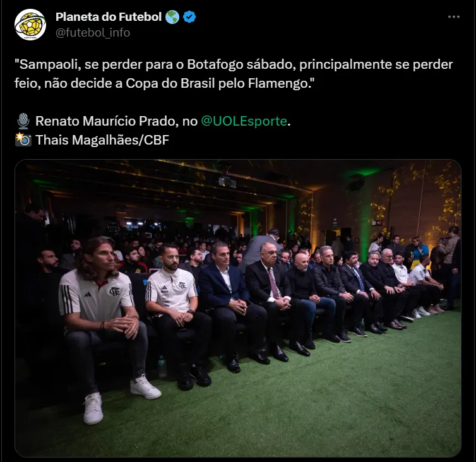Image resolution: width=476 pixels, height=462 pixels.
Task: Click the Flamengo crest on the long-haired man's shirt
Action: click(114, 291)
